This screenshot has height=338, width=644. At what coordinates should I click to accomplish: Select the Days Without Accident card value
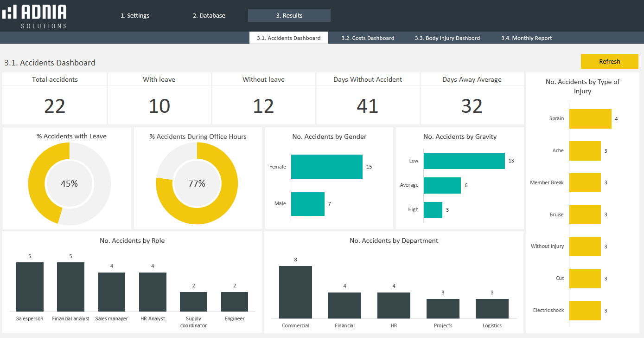tap(367, 106)
